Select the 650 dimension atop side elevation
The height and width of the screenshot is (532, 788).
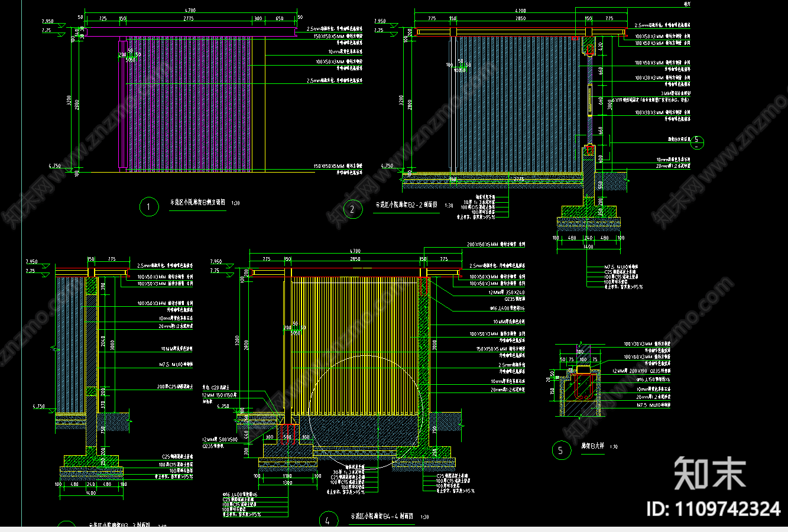[x=280, y=18]
